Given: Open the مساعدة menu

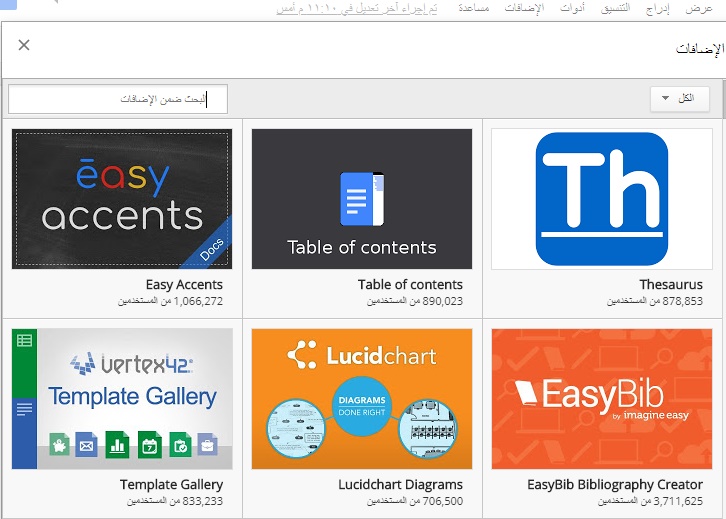Looking at the screenshot, I should 474,8.
